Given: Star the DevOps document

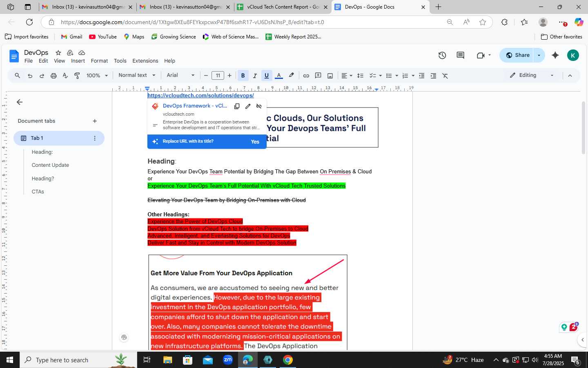Looking at the screenshot, I should click(x=58, y=53).
